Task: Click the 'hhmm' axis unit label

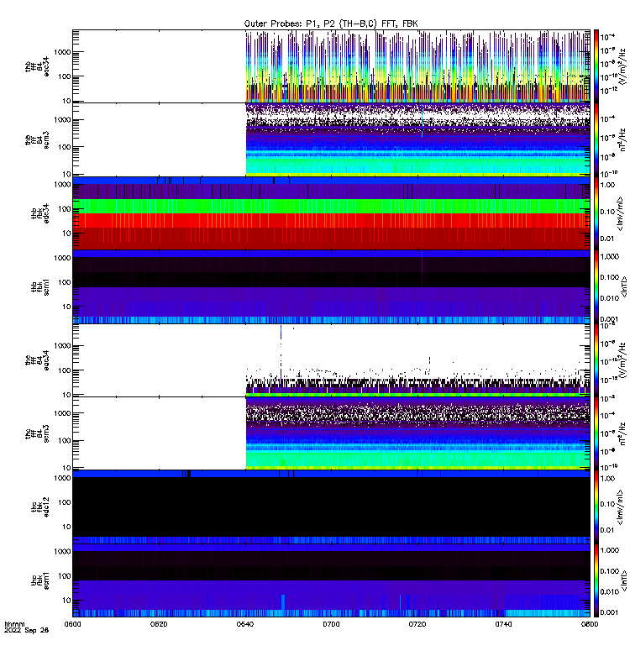Action: (x=14, y=623)
